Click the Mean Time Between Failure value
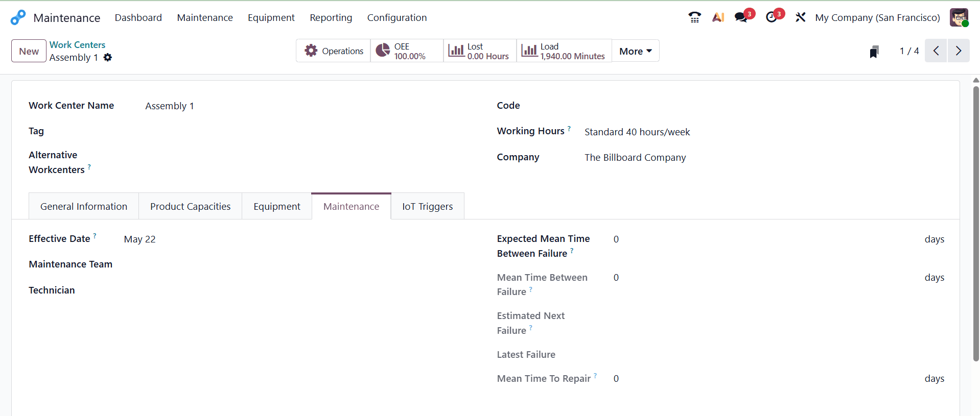Screen dimensions: 980x416 click(x=616, y=278)
